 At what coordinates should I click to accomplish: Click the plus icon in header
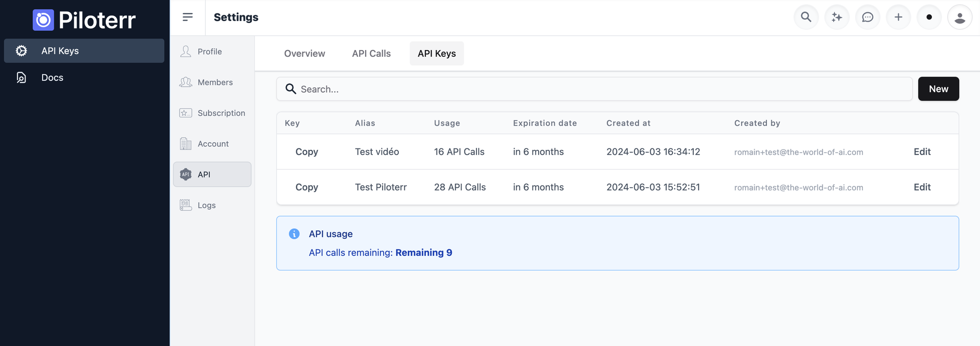click(x=899, y=17)
